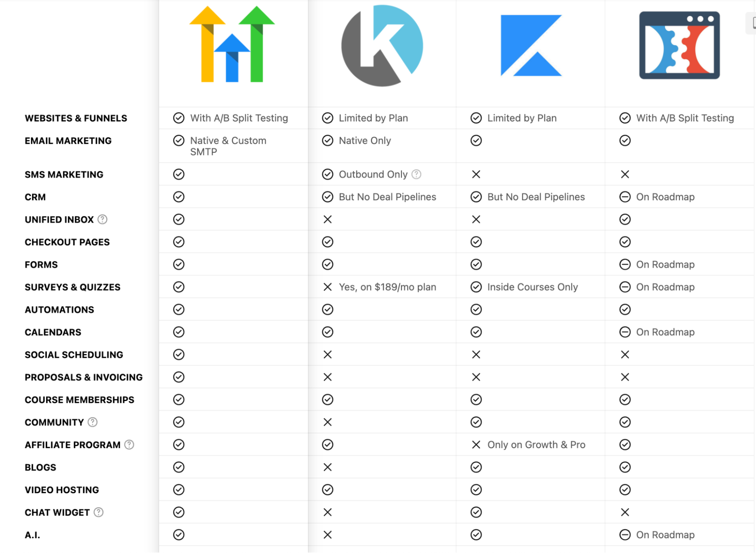Click the partially visible button at top-right edge
The width and height of the screenshot is (756, 553).
(751, 23)
